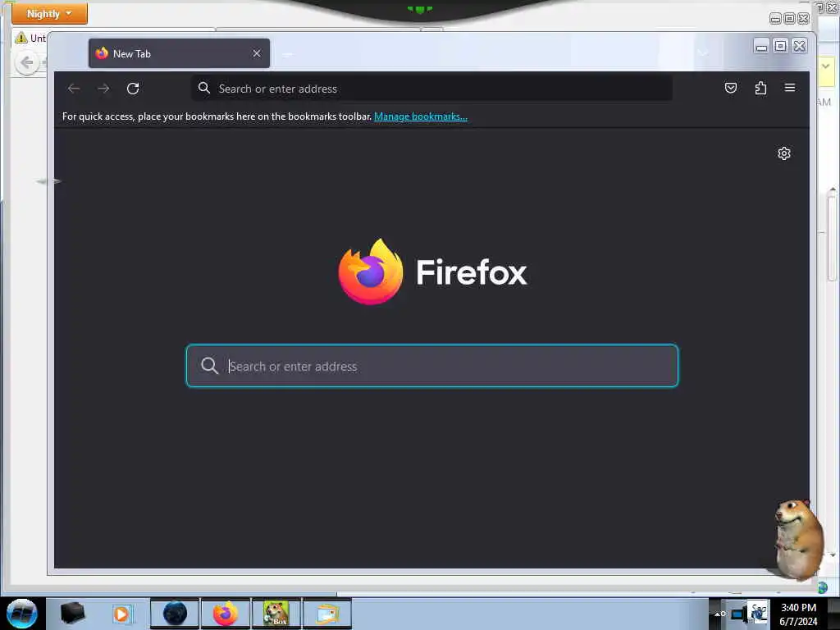Image resolution: width=840 pixels, height=630 pixels.
Task: Click back button in Nightly background window
Action: click(x=27, y=63)
